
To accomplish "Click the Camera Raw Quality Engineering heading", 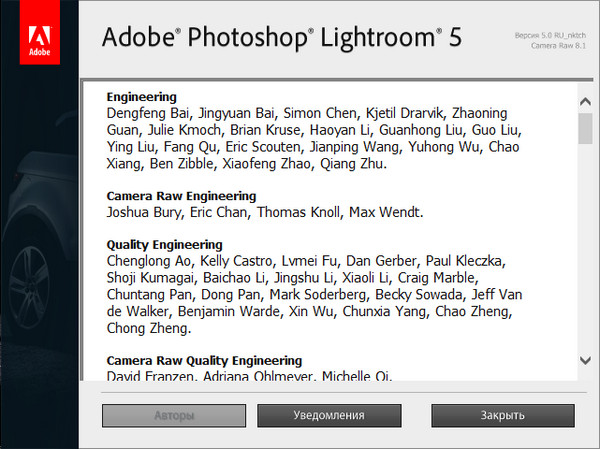I will (205, 360).
